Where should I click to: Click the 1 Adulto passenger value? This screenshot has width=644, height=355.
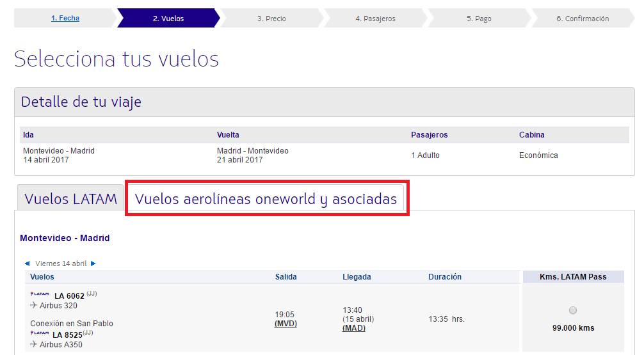pos(425,155)
